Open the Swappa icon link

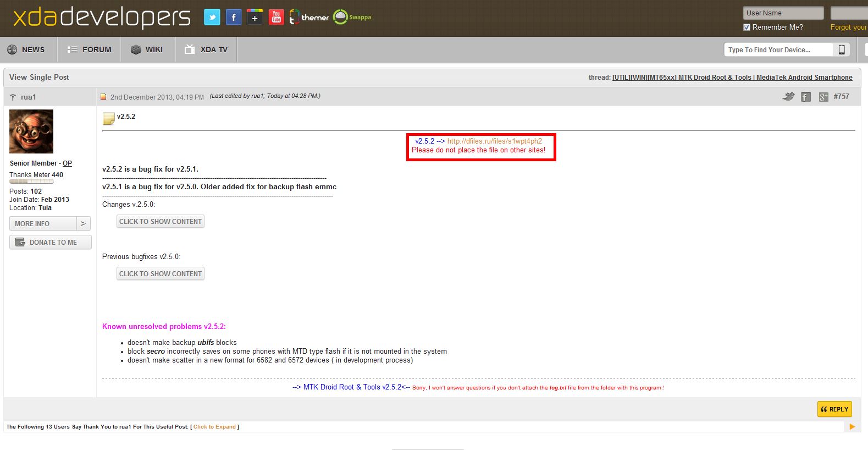(352, 18)
